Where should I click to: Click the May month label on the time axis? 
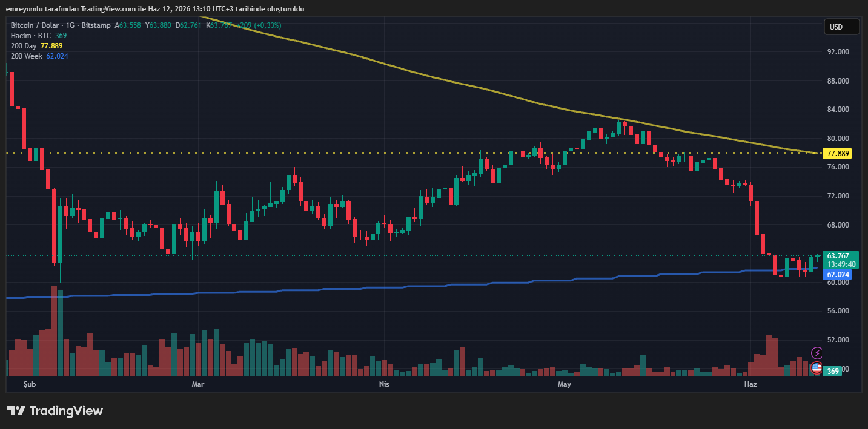564,384
